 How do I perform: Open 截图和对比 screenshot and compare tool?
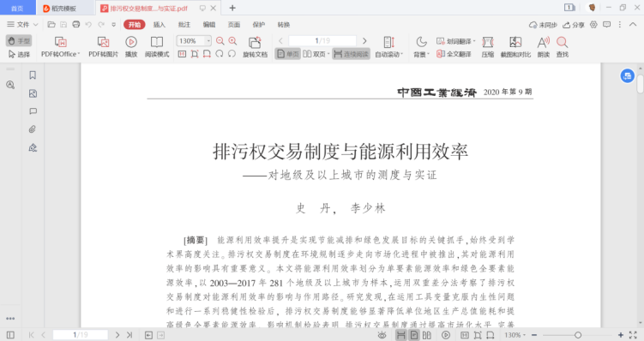(x=515, y=42)
